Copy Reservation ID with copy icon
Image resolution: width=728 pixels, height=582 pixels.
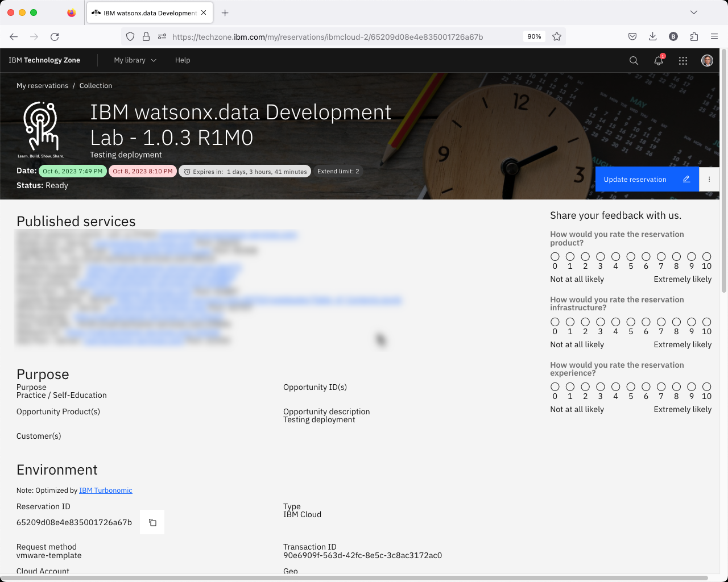click(152, 522)
